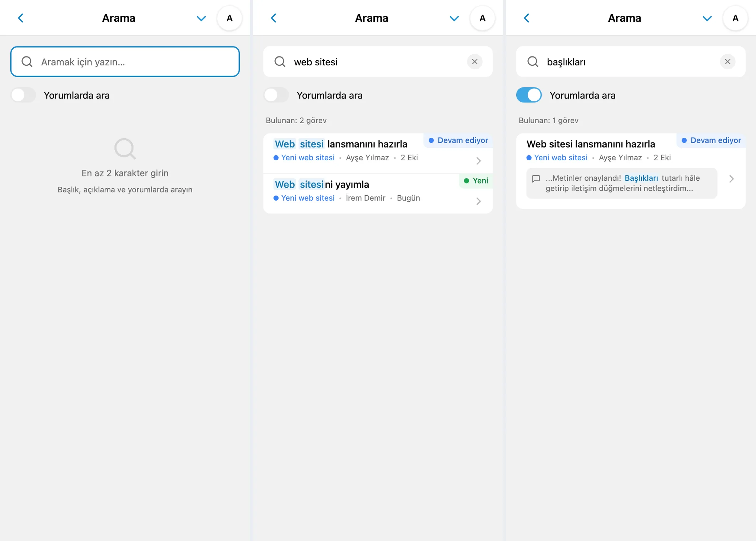The width and height of the screenshot is (756, 541).
Task: Click comment bubble icon in snippet
Action: [536, 179]
